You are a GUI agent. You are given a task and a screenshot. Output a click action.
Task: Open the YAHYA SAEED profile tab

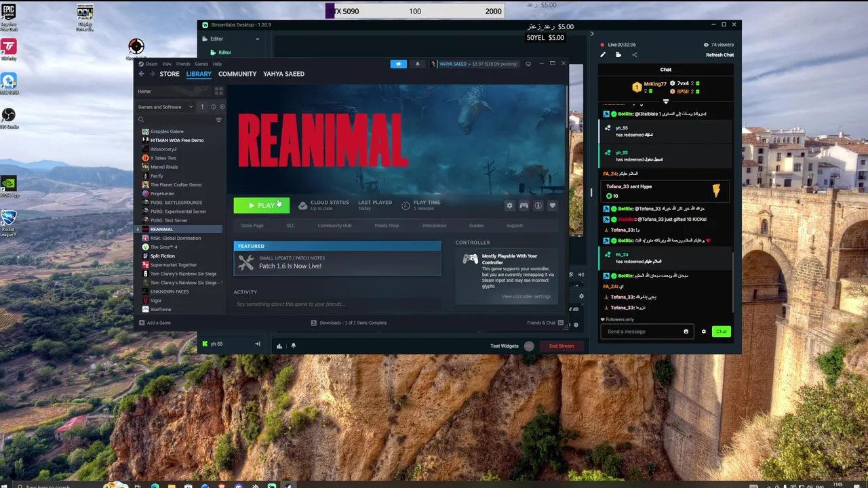coord(283,74)
